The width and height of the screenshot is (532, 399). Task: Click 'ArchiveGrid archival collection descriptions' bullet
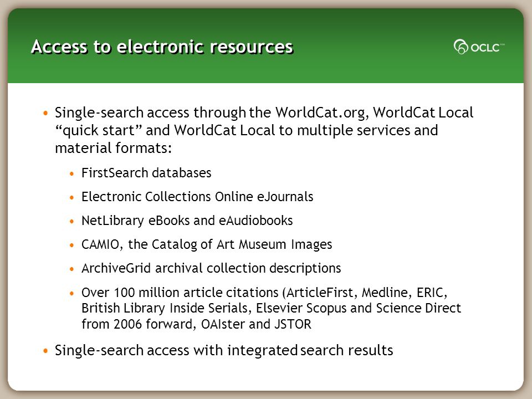211,268
